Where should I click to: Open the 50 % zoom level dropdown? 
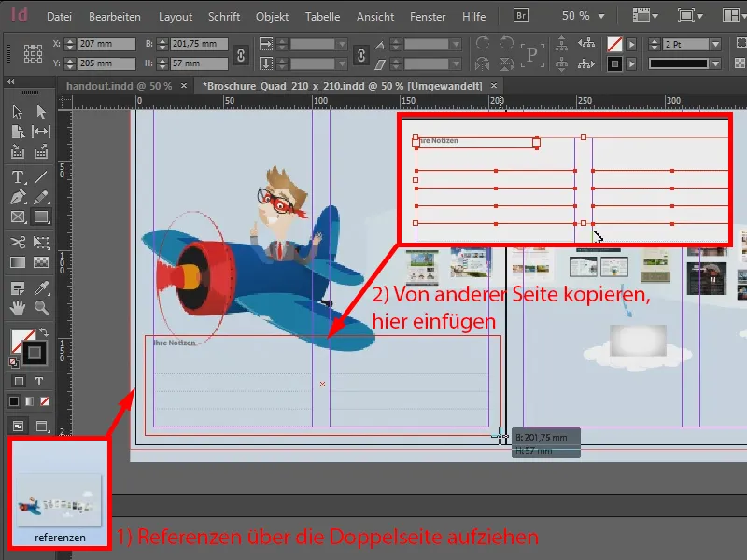(601, 16)
